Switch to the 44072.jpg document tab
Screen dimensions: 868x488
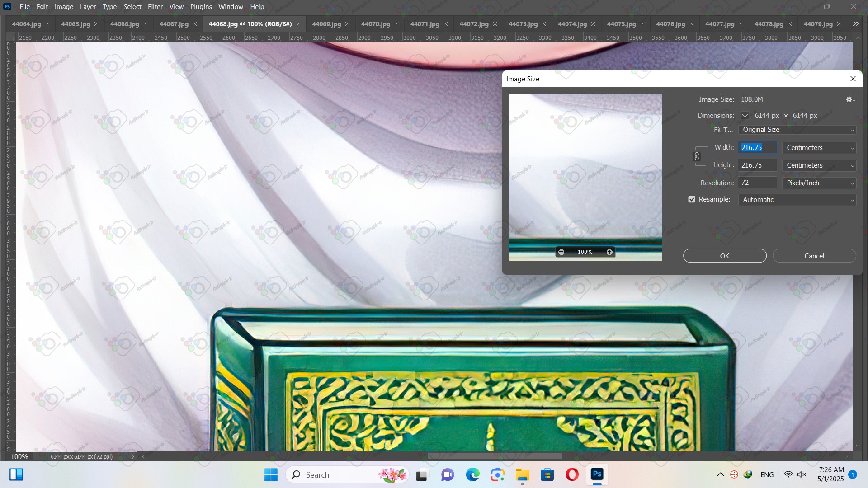[473, 24]
